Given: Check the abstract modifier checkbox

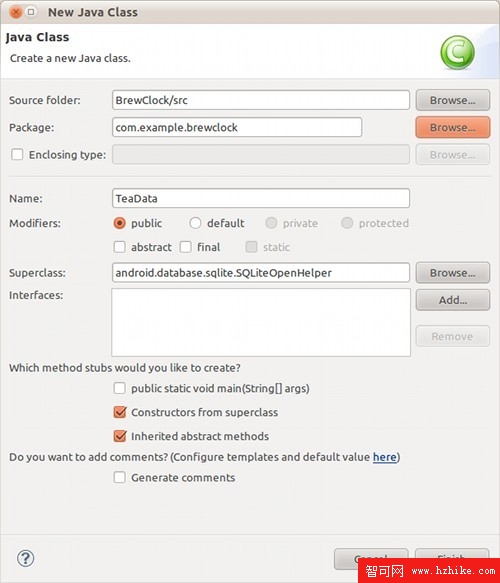Looking at the screenshot, I should pos(119,247).
